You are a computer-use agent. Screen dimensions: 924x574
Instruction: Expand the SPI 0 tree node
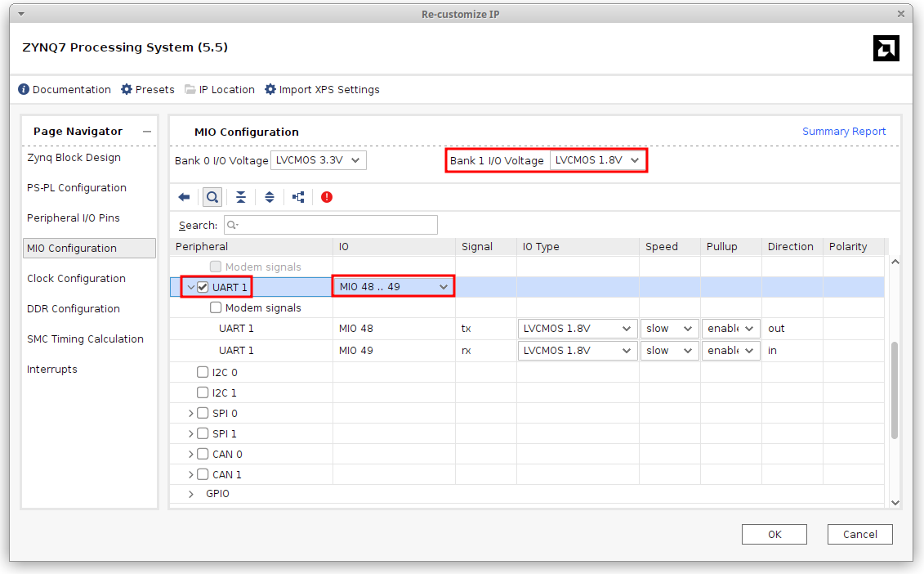click(x=191, y=414)
